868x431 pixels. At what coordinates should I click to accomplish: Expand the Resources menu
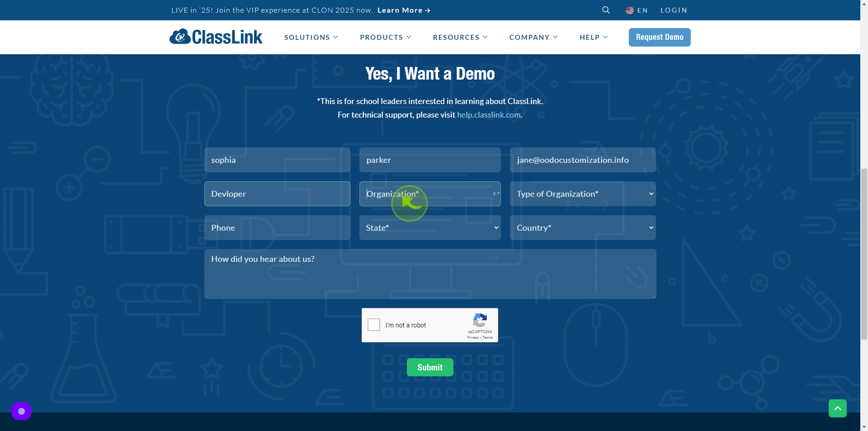tap(460, 37)
